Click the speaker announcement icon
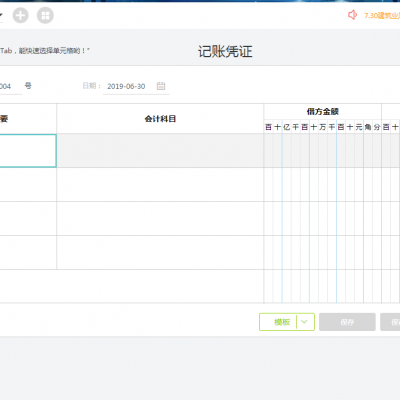Screen dimensions: 400x400 click(x=352, y=15)
